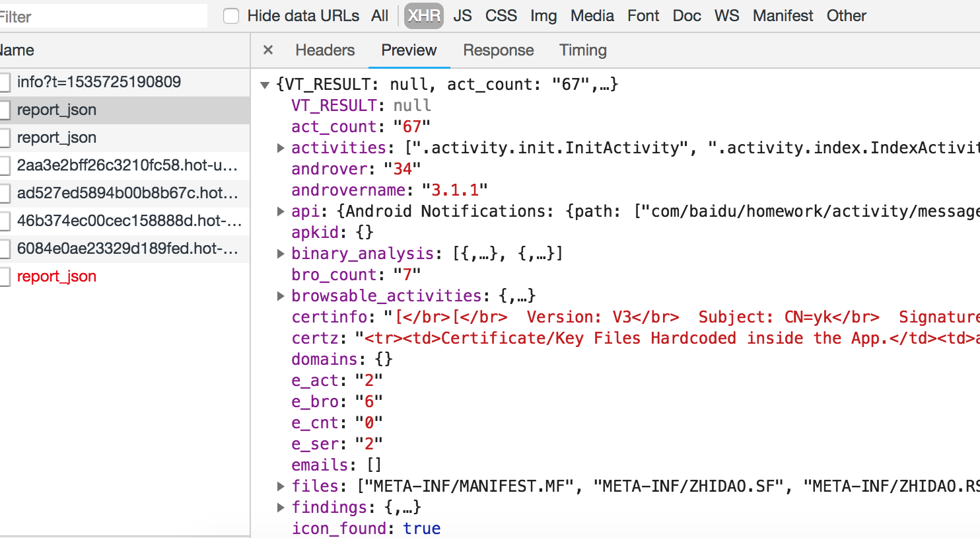Screen dimensions: 980x538
Task: Enable the Hide data URLs checkbox
Action: click(x=230, y=15)
